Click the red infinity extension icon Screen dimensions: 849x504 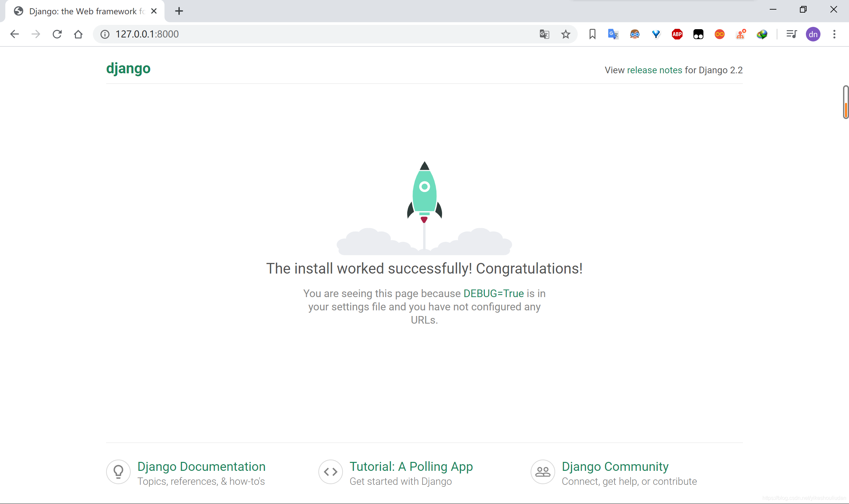coord(719,34)
